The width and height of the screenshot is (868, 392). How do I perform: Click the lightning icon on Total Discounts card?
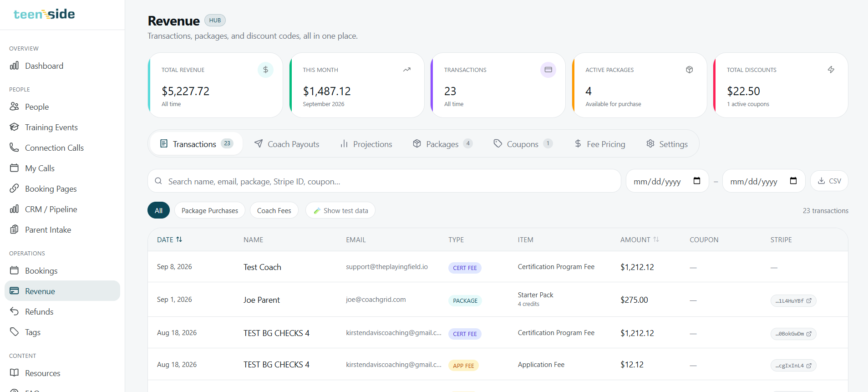point(831,70)
